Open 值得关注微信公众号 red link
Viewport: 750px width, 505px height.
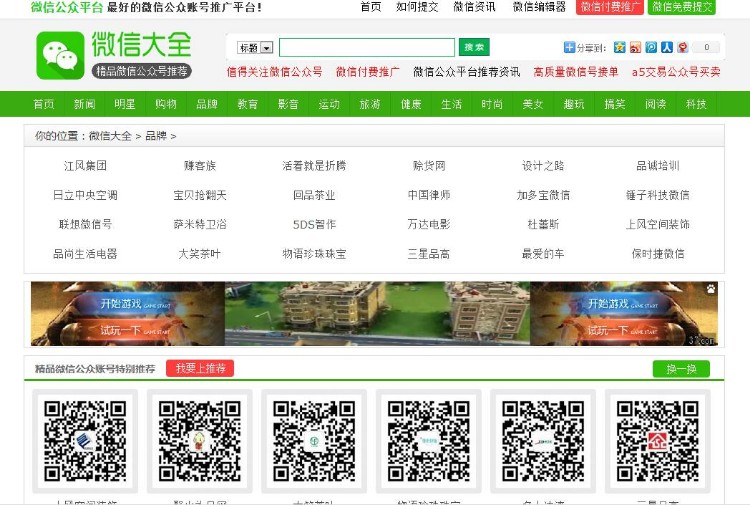(275, 72)
